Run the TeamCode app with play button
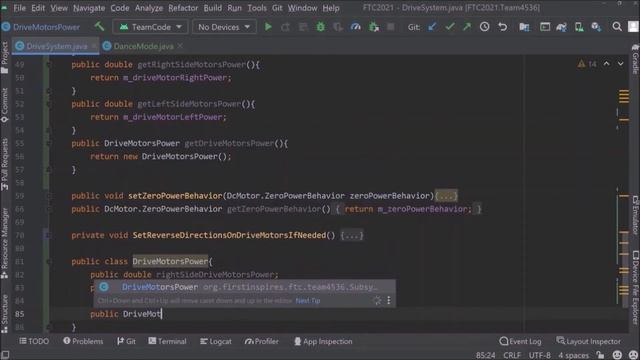640x360 pixels. click(x=268, y=27)
